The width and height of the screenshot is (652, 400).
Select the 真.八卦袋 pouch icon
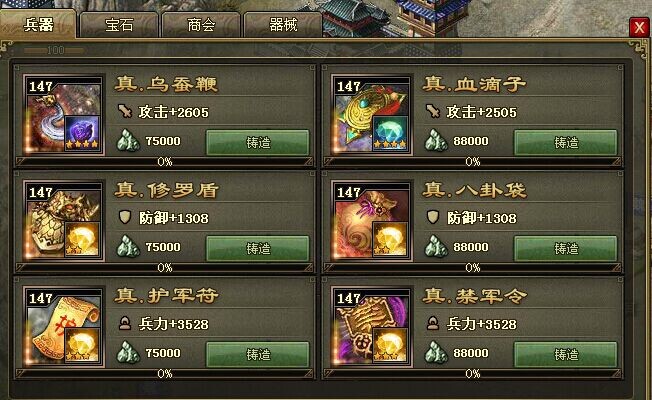pyautogui.click(x=372, y=221)
